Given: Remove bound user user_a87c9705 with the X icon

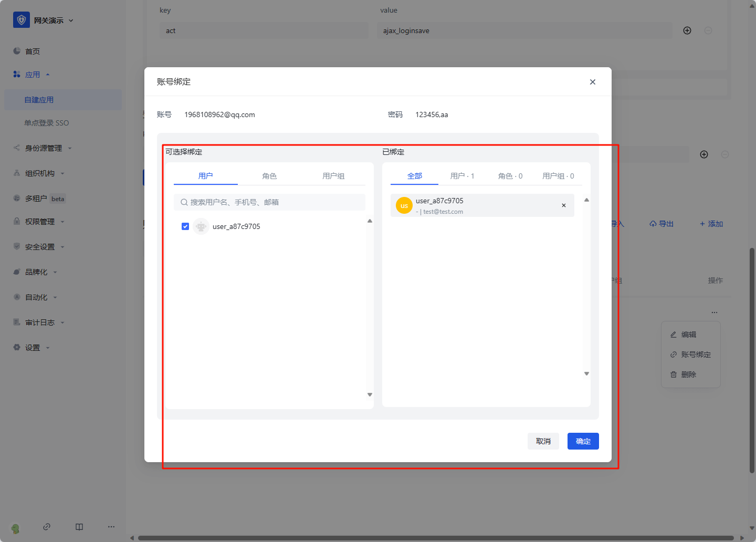Looking at the screenshot, I should coord(563,205).
